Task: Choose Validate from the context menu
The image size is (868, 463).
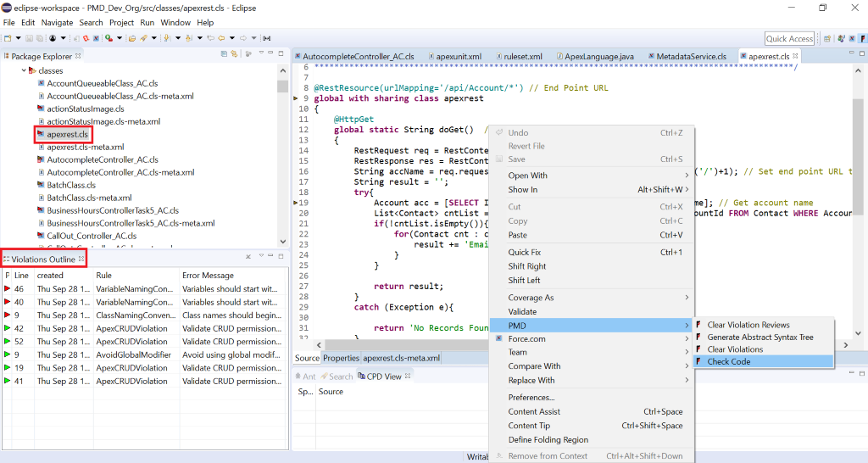Action: 592,312
